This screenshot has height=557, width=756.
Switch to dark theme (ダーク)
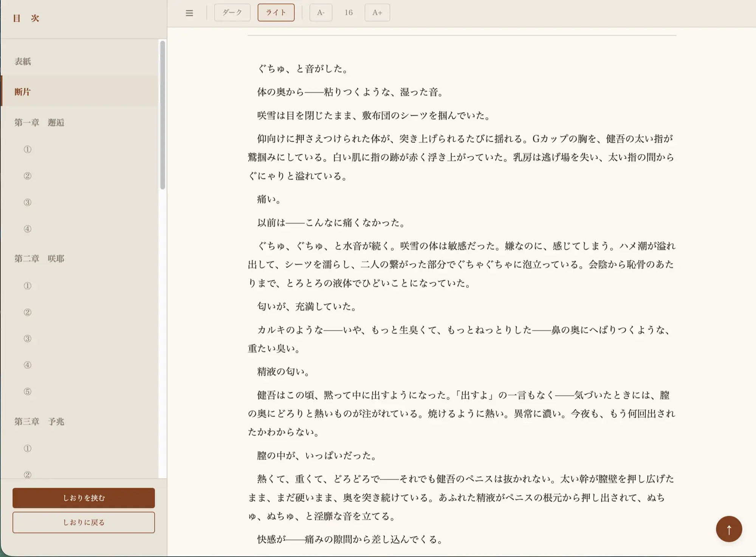click(232, 12)
